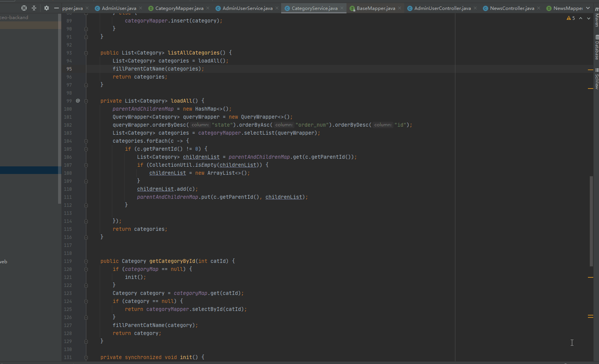Viewport: 599px width, 364px height.
Task: Click selectList call on line 103
Action: (x=259, y=133)
